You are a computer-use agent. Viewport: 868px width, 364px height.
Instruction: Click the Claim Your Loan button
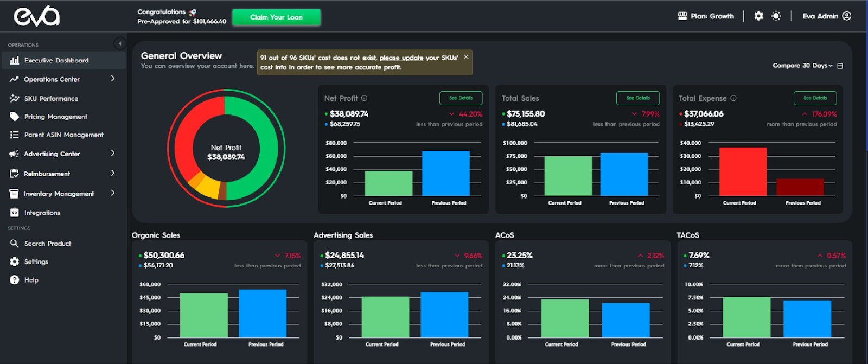pyautogui.click(x=276, y=17)
